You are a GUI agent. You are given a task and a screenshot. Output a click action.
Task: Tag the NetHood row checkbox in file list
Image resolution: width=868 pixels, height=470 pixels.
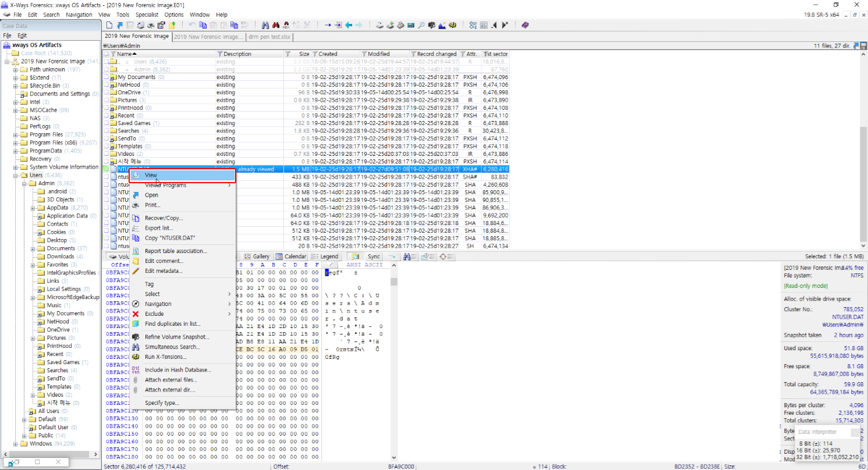[106, 85]
